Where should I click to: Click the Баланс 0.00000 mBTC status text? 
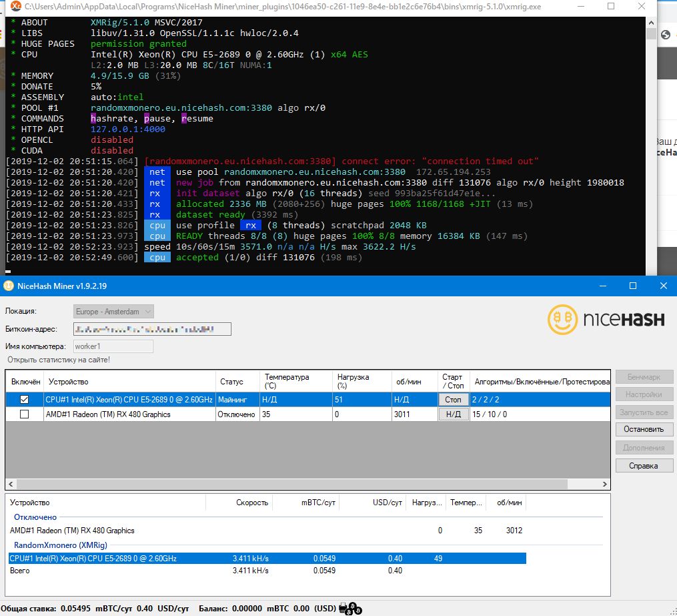pyautogui.click(x=267, y=608)
